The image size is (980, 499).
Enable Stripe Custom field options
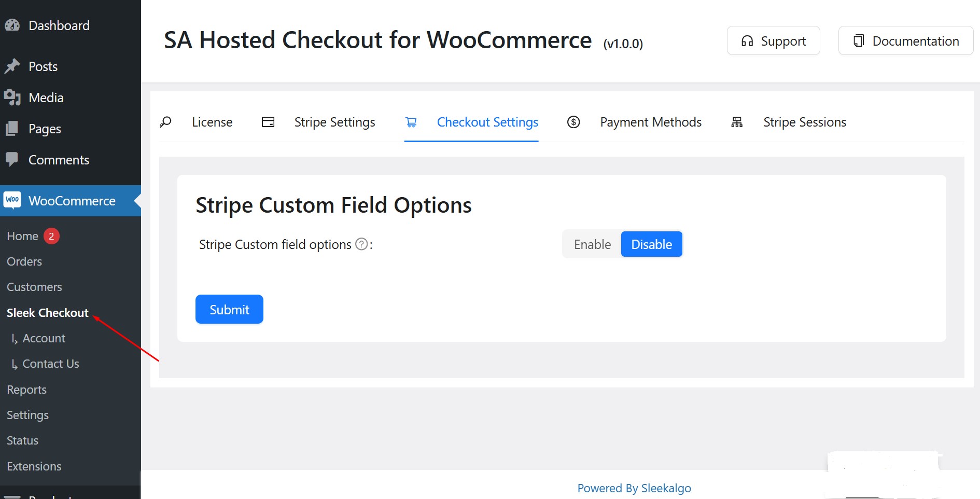(x=592, y=244)
